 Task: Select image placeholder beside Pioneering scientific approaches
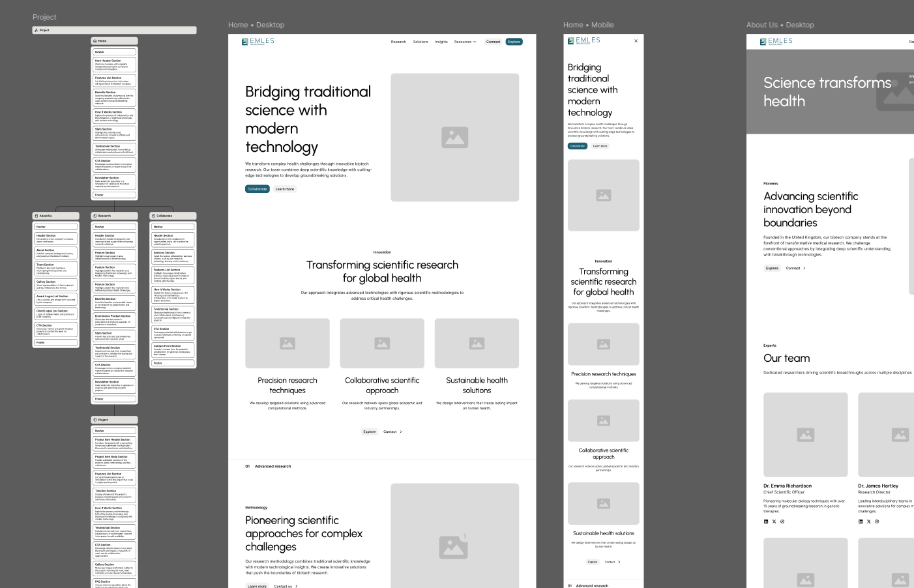(455, 536)
